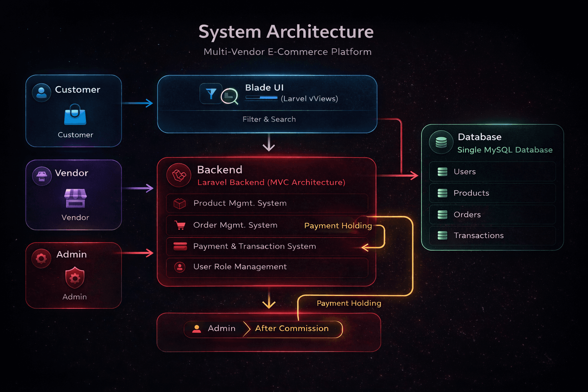Select the User Role Management row
The image size is (588, 392).
pyautogui.click(x=267, y=267)
